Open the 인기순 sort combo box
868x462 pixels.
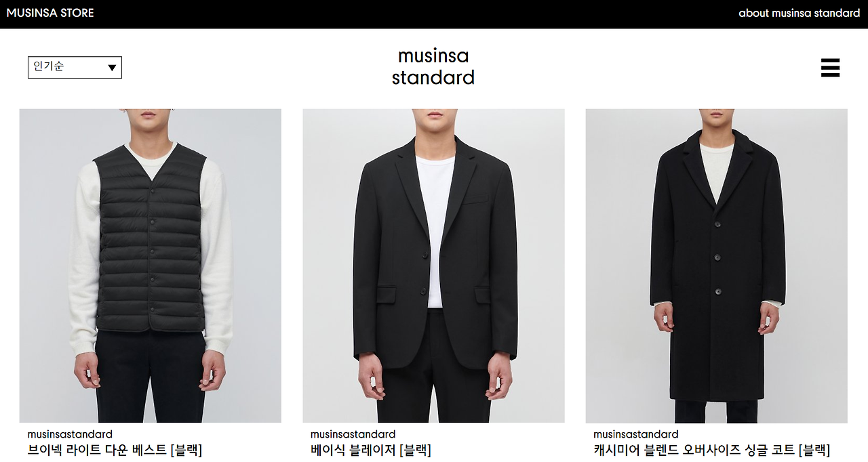75,68
